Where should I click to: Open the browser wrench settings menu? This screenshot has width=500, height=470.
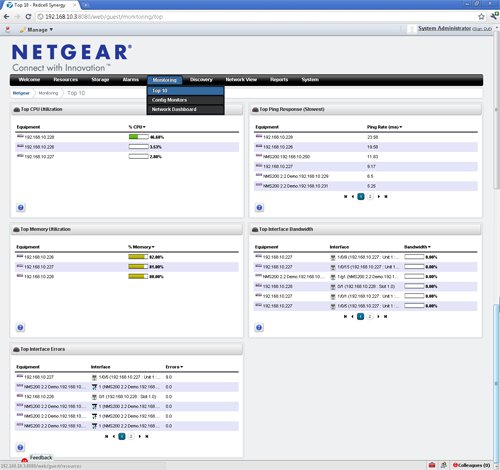495,16
